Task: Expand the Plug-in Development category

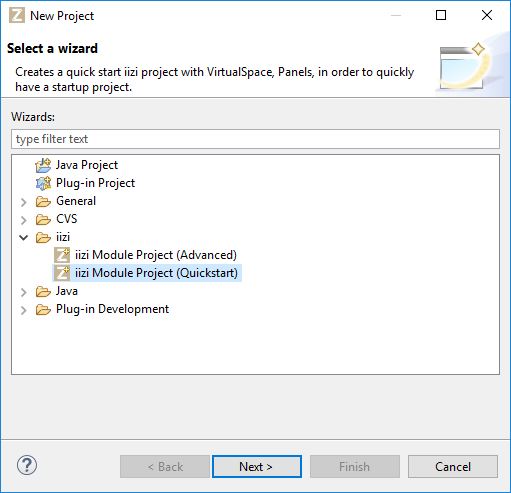Action: click(23, 310)
